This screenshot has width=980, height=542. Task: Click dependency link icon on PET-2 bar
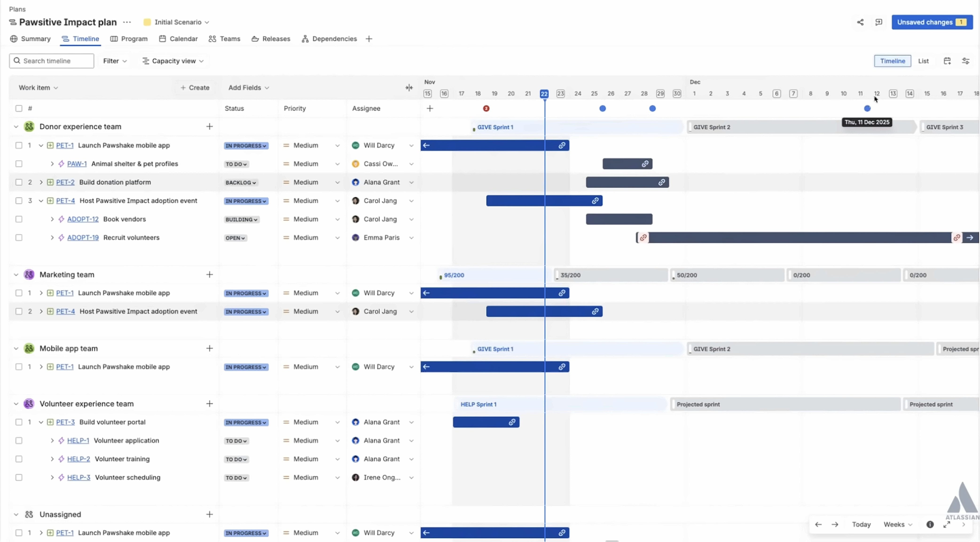pyautogui.click(x=662, y=182)
